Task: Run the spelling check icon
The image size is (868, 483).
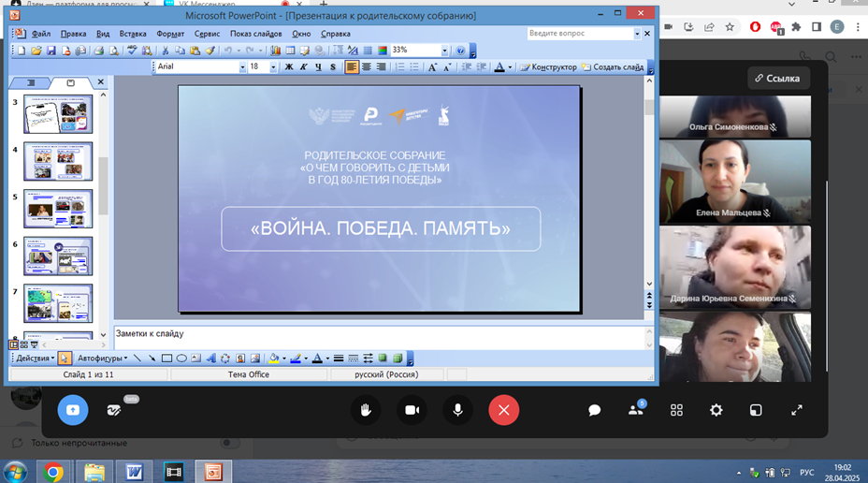Action: click(132, 51)
